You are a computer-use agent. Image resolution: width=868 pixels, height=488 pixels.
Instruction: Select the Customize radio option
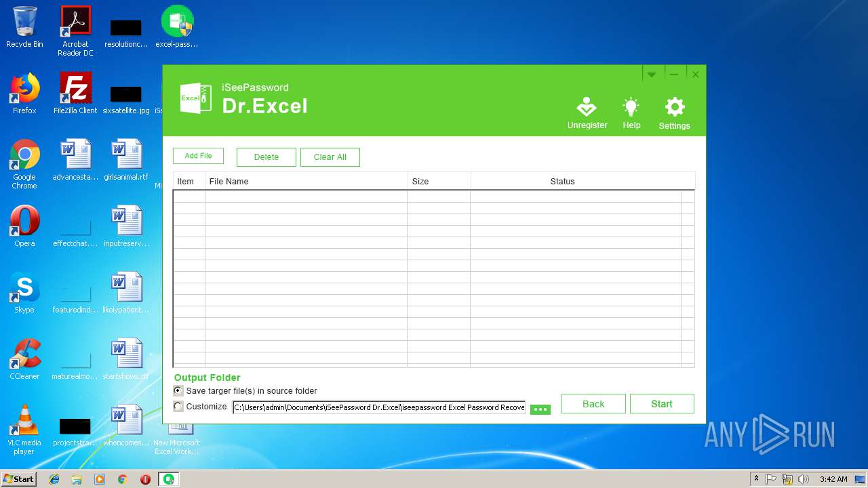[178, 406]
